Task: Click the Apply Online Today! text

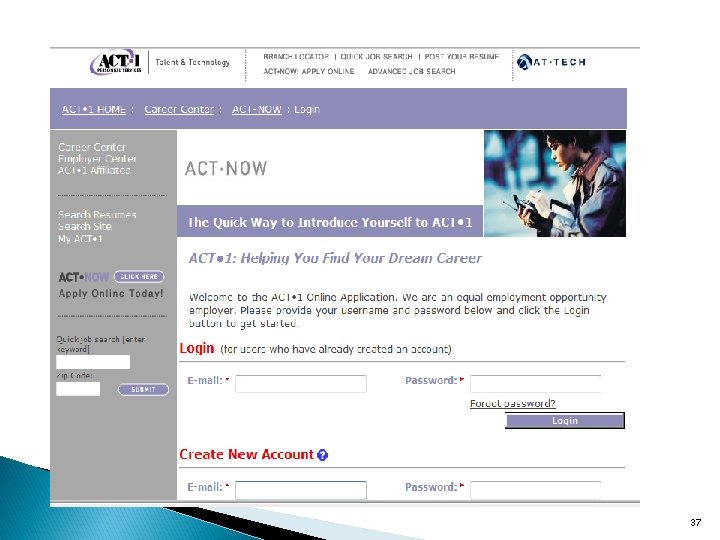Action: click(x=111, y=293)
